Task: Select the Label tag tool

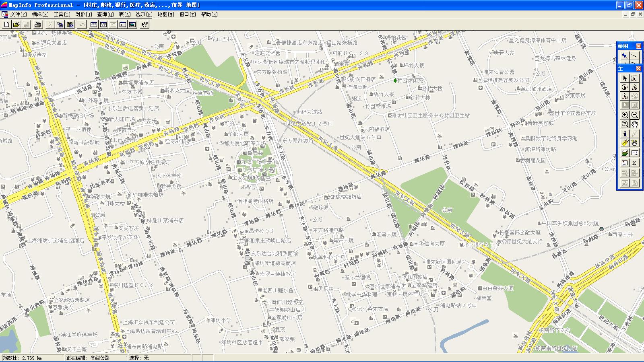Action: click(625, 142)
